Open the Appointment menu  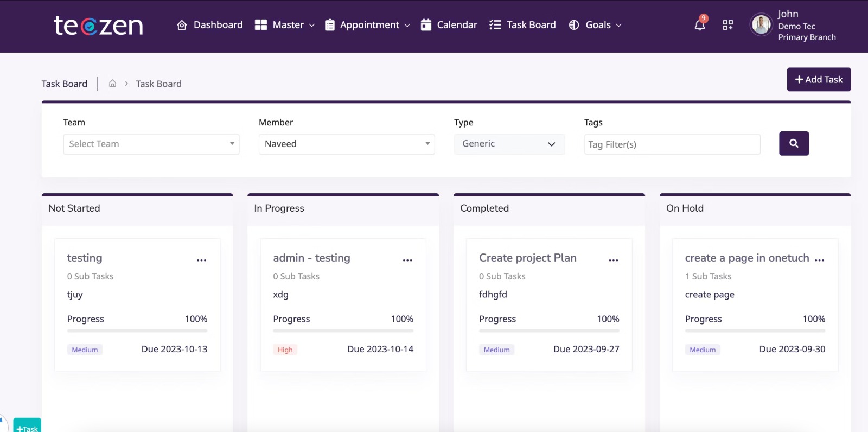click(368, 25)
